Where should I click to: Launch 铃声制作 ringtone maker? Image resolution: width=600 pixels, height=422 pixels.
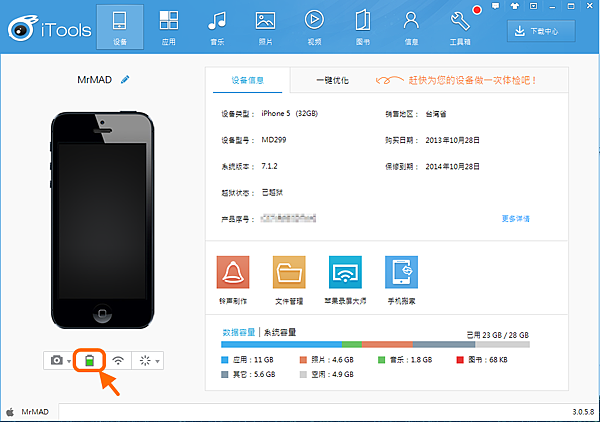click(x=233, y=280)
